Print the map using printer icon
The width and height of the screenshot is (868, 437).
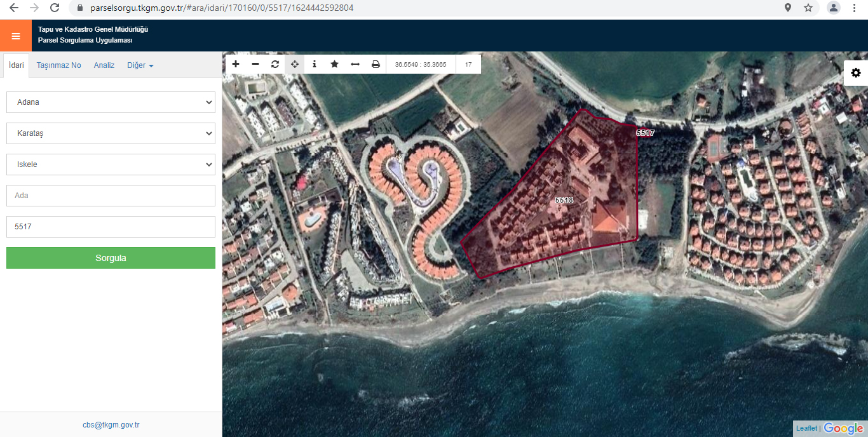click(x=376, y=64)
